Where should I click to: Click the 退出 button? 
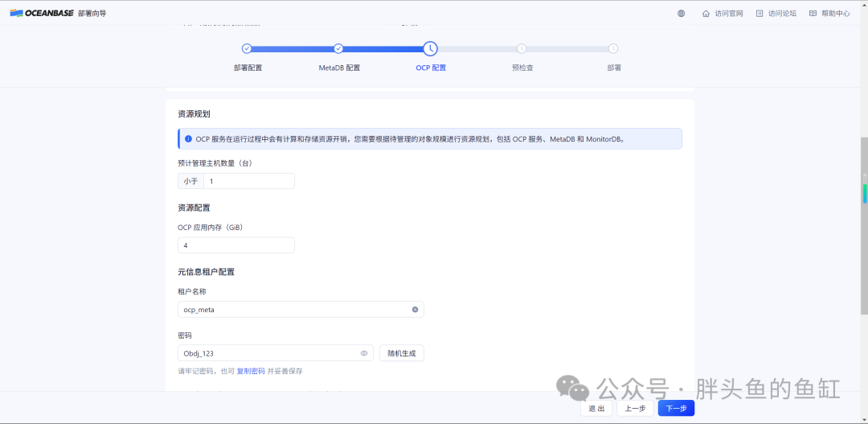coord(596,409)
